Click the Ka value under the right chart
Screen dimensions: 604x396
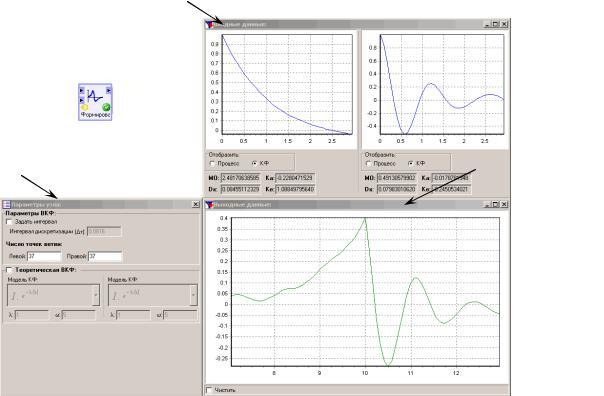tap(451, 178)
